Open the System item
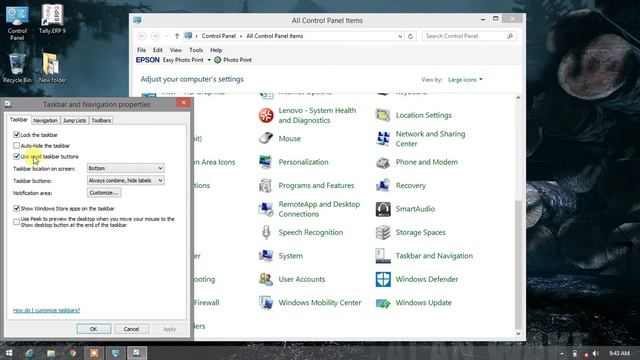 pos(281,256)
